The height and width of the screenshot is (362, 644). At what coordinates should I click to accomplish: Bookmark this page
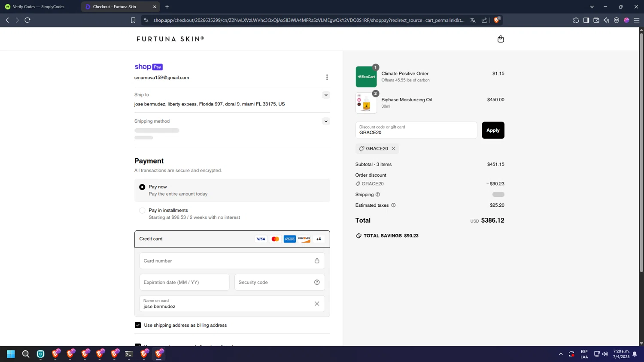coord(133,20)
